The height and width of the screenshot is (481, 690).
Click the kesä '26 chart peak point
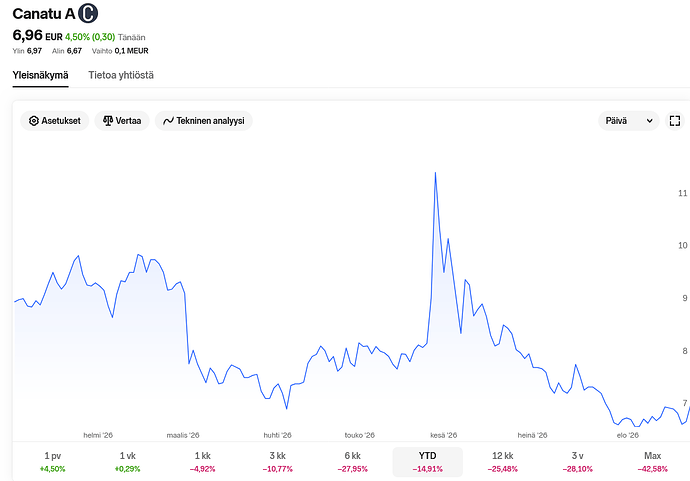coord(435,173)
